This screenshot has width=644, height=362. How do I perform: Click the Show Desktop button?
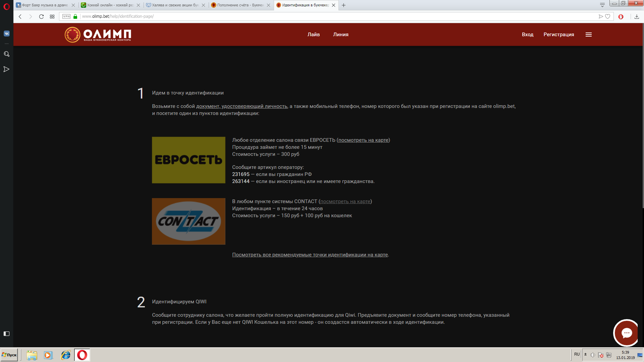tap(640, 355)
